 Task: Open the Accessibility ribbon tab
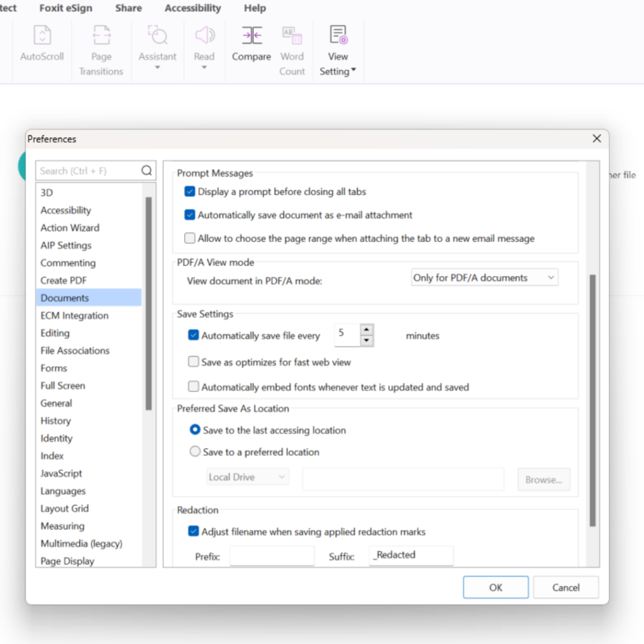point(192,8)
